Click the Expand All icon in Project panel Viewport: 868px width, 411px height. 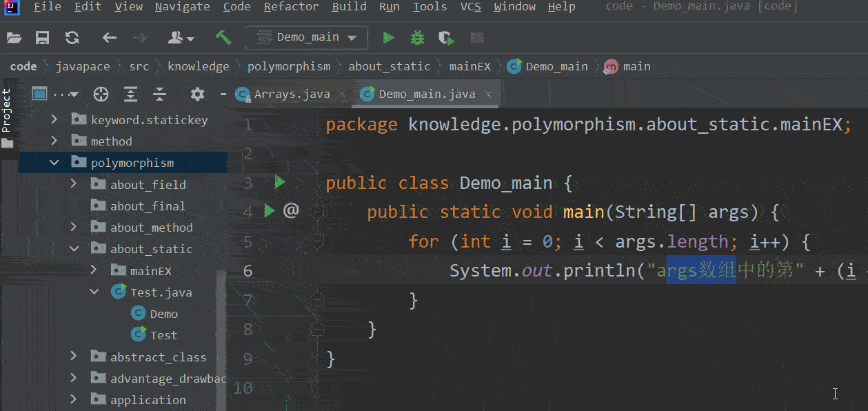point(130,94)
